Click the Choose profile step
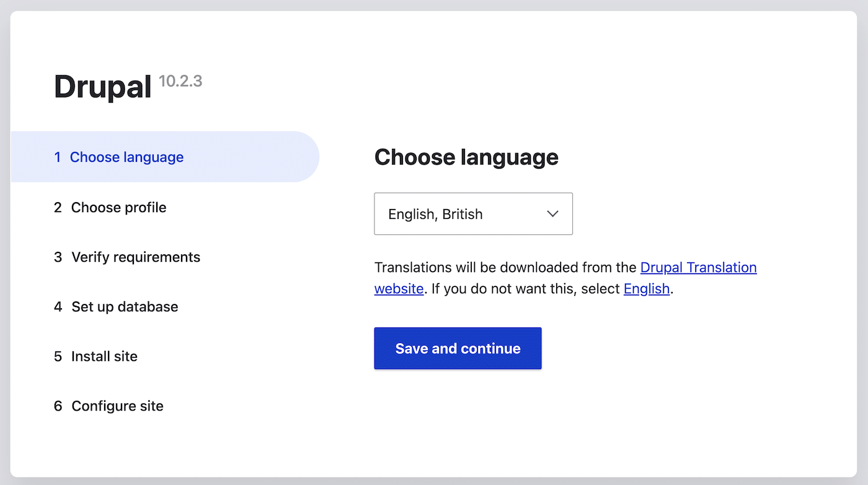Viewport: 868px width, 485px height. (118, 207)
